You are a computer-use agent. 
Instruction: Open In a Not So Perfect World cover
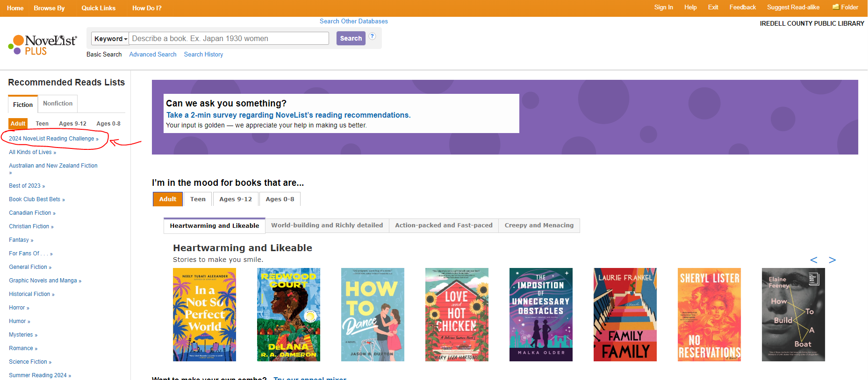tap(204, 315)
